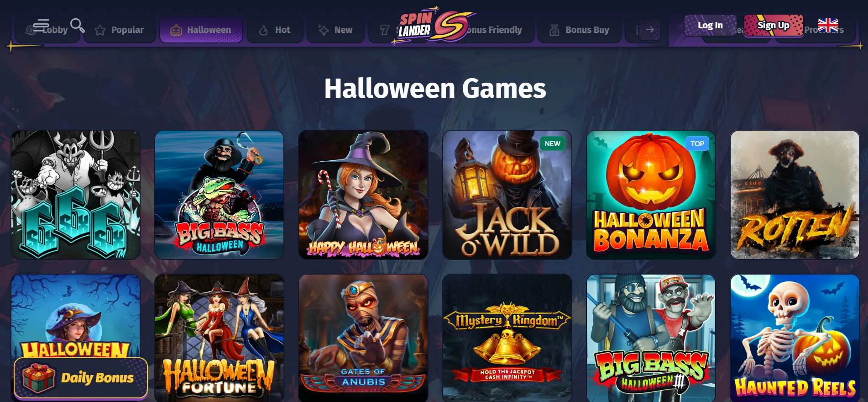Launch the Gates of Anubis game
The width and height of the screenshot is (868, 402).
363,338
